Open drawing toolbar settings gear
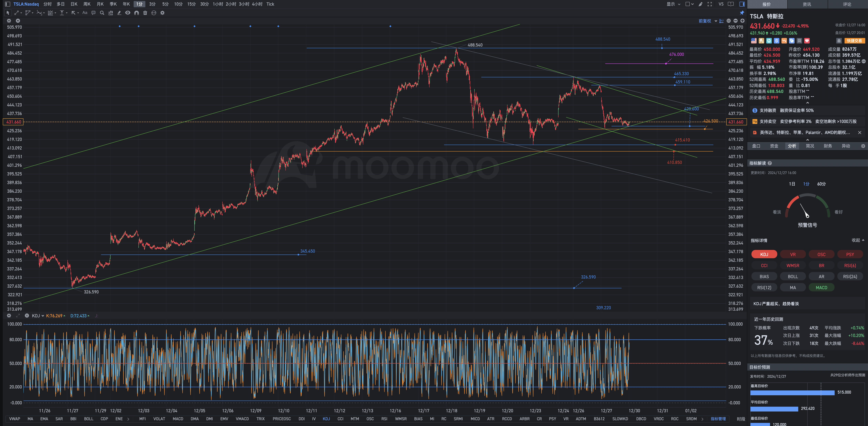The width and height of the screenshot is (868, 426). 162,13
